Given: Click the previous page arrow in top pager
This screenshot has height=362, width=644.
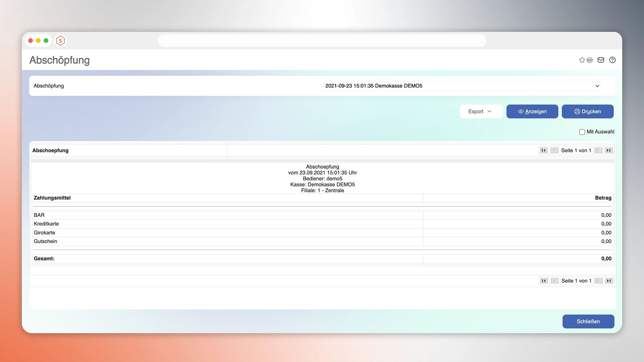Looking at the screenshot, I should [x=554, y=150].
